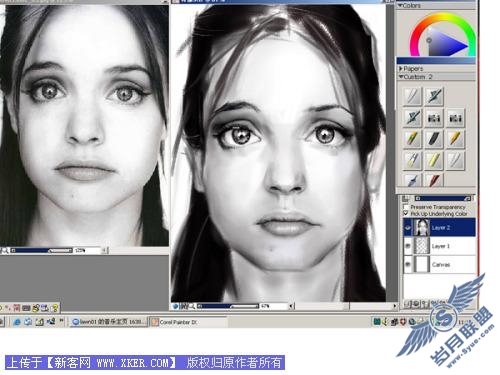Viewport: 500px width, 375px height.
Task: Click the layer composite icon beside the opacity slider
Action: [406, 199]
